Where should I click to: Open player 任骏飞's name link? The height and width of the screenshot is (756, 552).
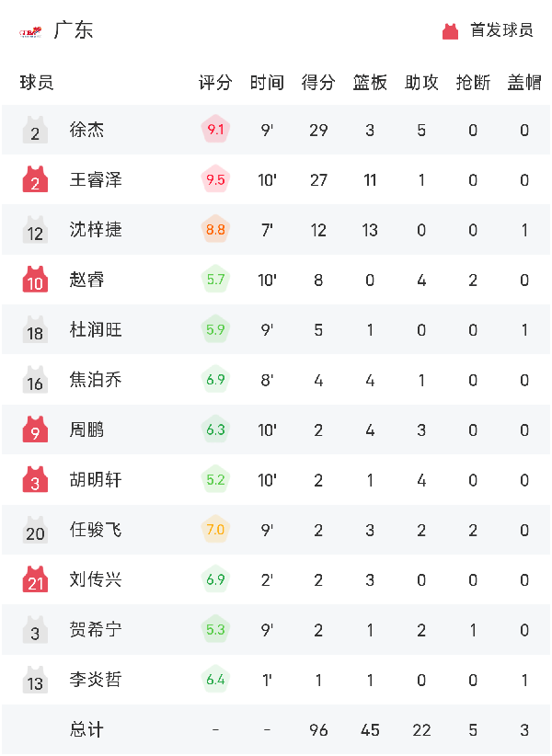coord(96,530)
